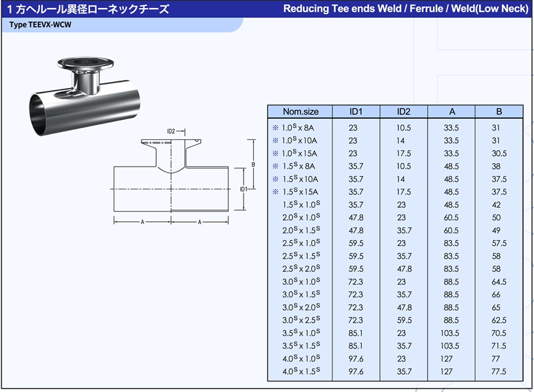The width and height of the screenshot is (534, 392).
Task: Click the ※ mark beside 1.0S x 8A
Action: (x=274, y=128)
